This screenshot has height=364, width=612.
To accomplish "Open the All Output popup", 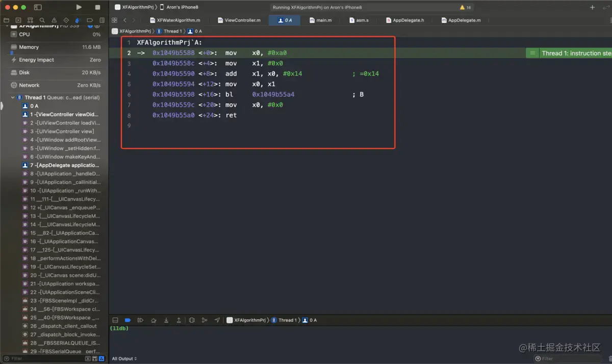I will click(124, 358).
